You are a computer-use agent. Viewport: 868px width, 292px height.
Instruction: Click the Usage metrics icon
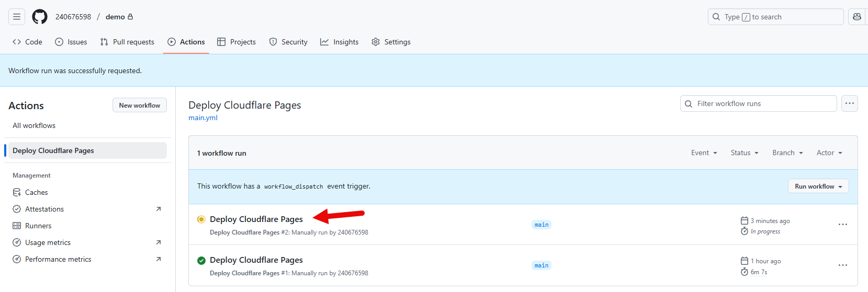click(x=17, y=242)
